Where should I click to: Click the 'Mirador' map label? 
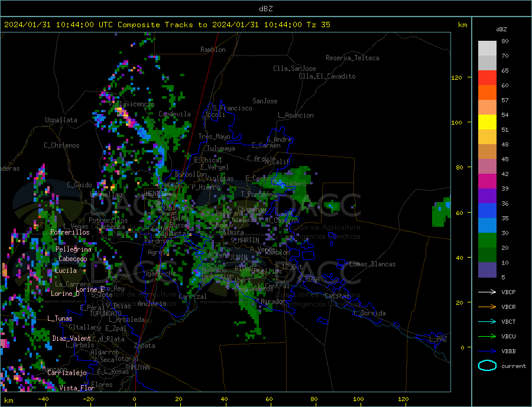coord(273,301)
